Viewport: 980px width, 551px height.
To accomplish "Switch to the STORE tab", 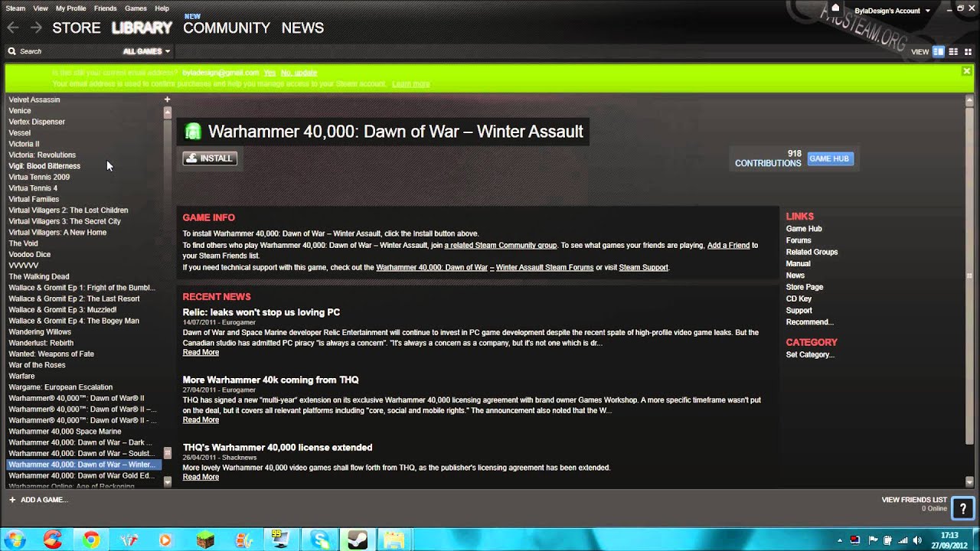I will [x=77, y=28].
